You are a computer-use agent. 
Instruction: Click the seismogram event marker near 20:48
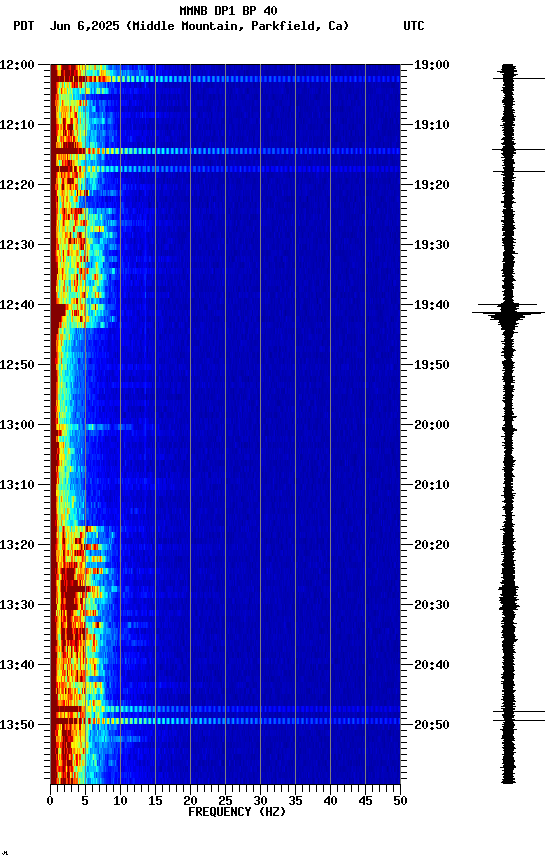[x=518, y=712]
